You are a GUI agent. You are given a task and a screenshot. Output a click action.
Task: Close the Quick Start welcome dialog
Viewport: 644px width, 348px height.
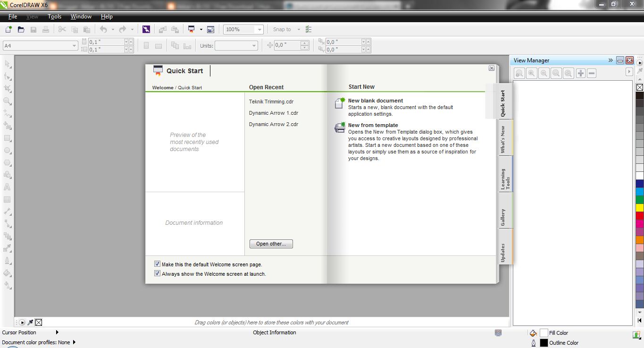click(492, 68)
